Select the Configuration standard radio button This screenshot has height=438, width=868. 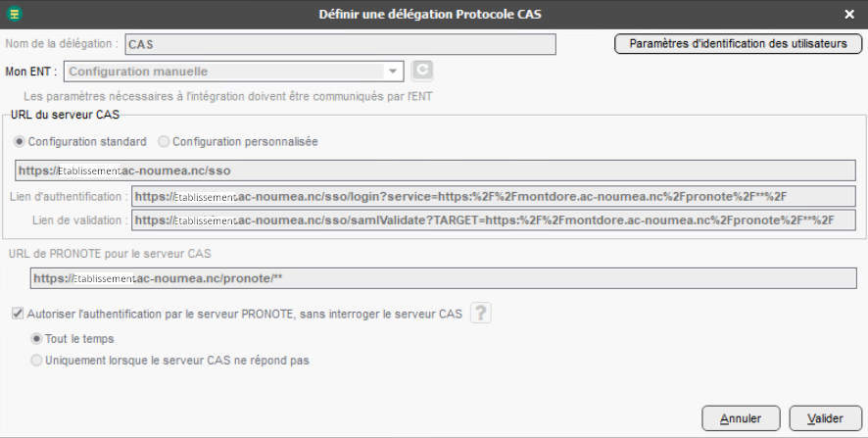[21, 141]
